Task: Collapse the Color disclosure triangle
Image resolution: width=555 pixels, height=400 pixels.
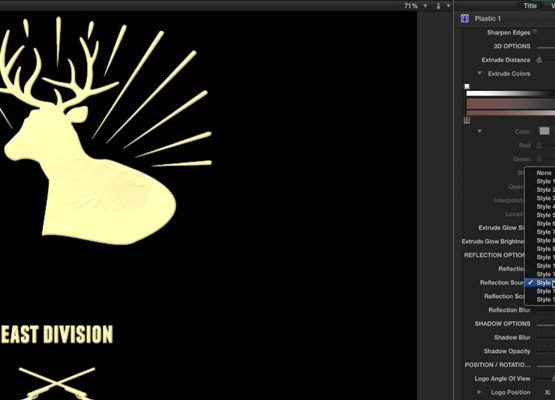Action: pyautogui.click(x=479, y=131)
